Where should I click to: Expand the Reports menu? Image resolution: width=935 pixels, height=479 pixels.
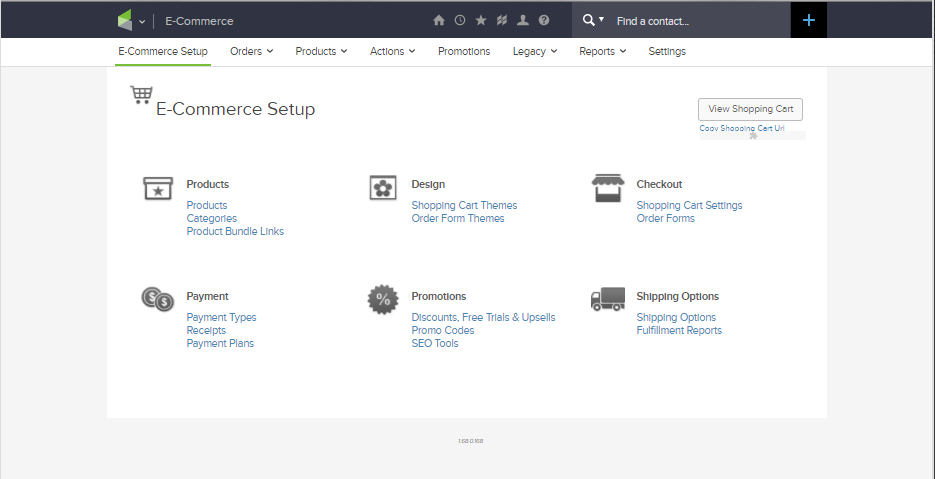[603, 51]
